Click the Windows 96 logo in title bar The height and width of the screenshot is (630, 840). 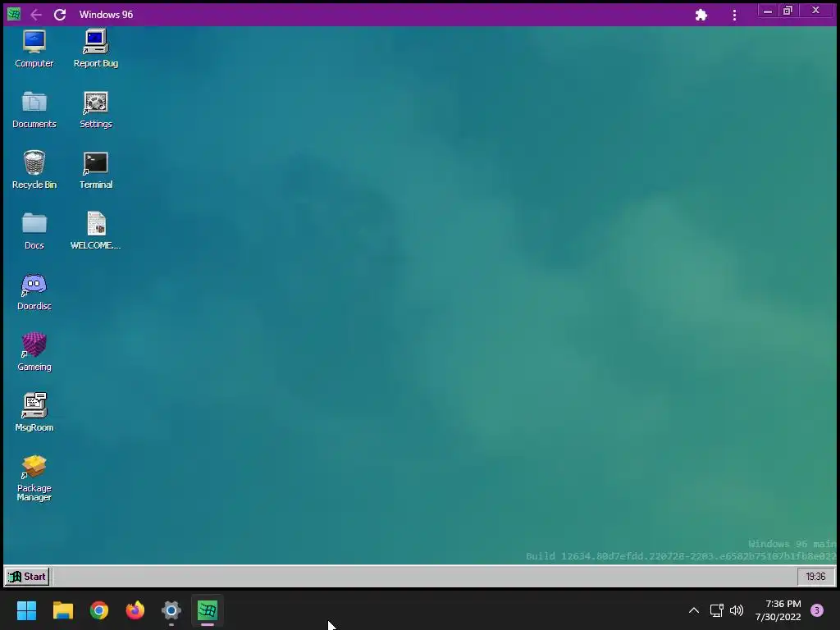click(x=14, y=14)
